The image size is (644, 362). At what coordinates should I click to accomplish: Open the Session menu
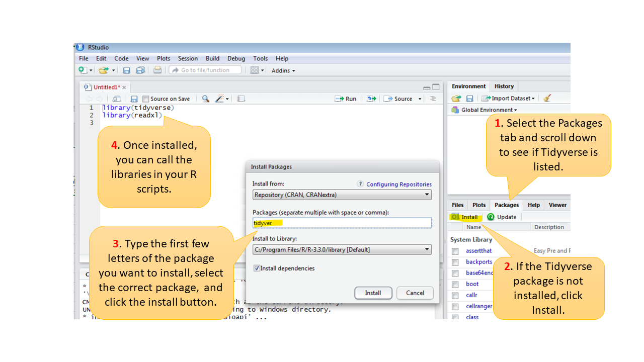click(x=188, y=59)
